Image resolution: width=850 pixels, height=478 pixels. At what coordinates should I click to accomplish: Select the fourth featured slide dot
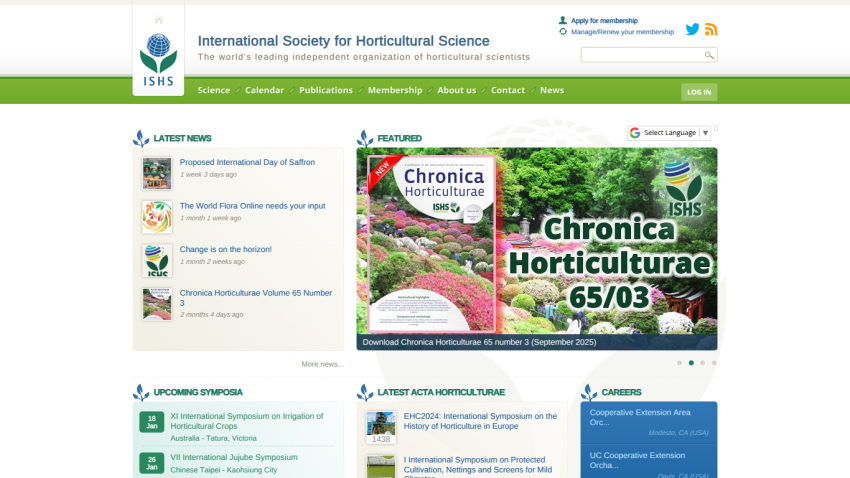(714, 363)
